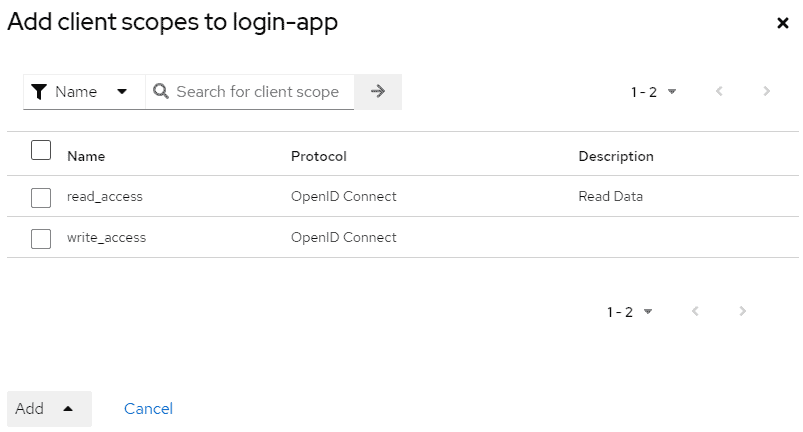Click the Cancel link
Image resolution: width=803 pixels, height=432 pixels.
[149, 409]
